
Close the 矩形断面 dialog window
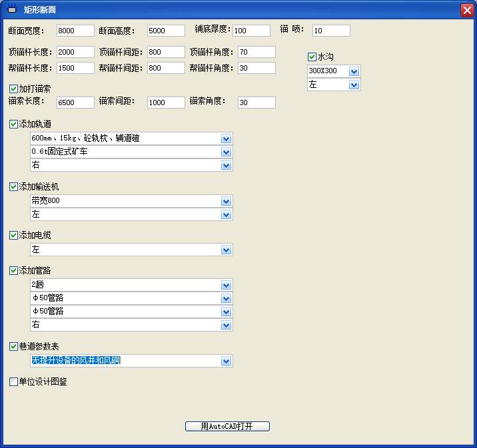[466, 10]
